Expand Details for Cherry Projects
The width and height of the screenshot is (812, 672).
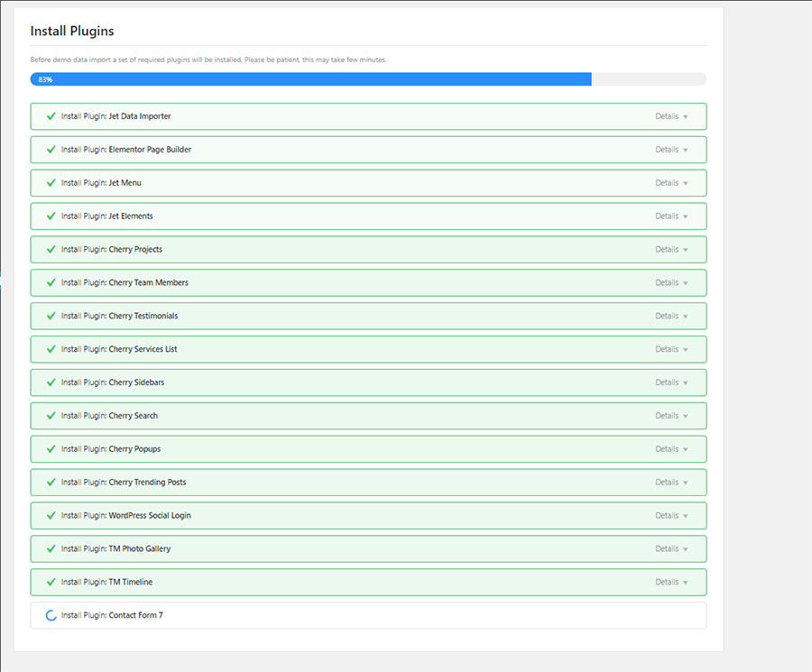point(671,250)
